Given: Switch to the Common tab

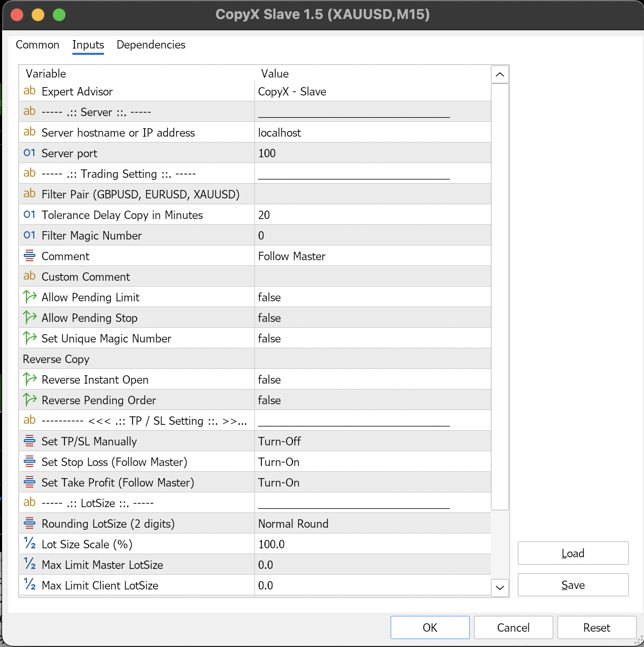Looking at the screenshot, I should (x=37, y=45).
